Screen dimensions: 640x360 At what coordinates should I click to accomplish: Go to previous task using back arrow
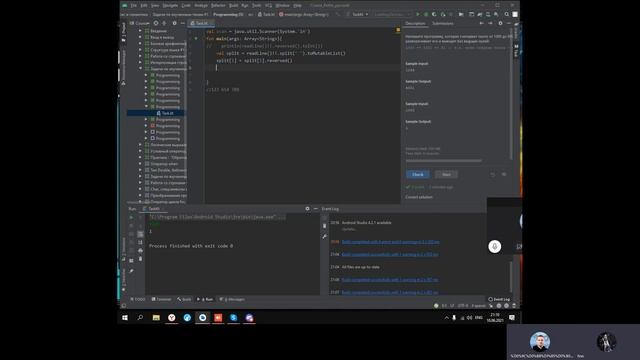tap(482, 23)
